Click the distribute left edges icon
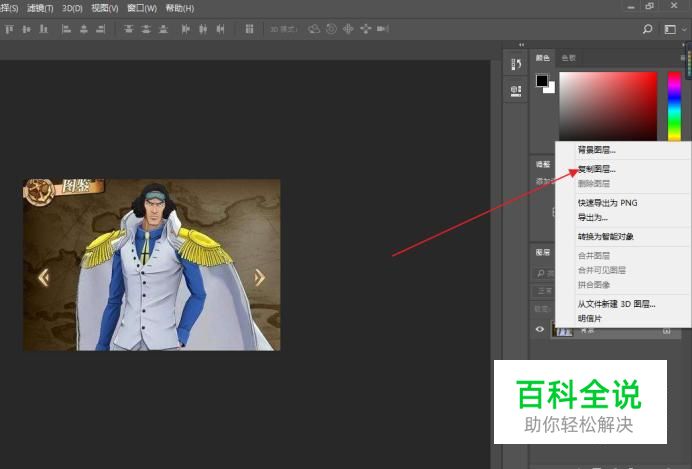Screen dimensions: 692x469 pyautogui.click(x=185, y=30)
